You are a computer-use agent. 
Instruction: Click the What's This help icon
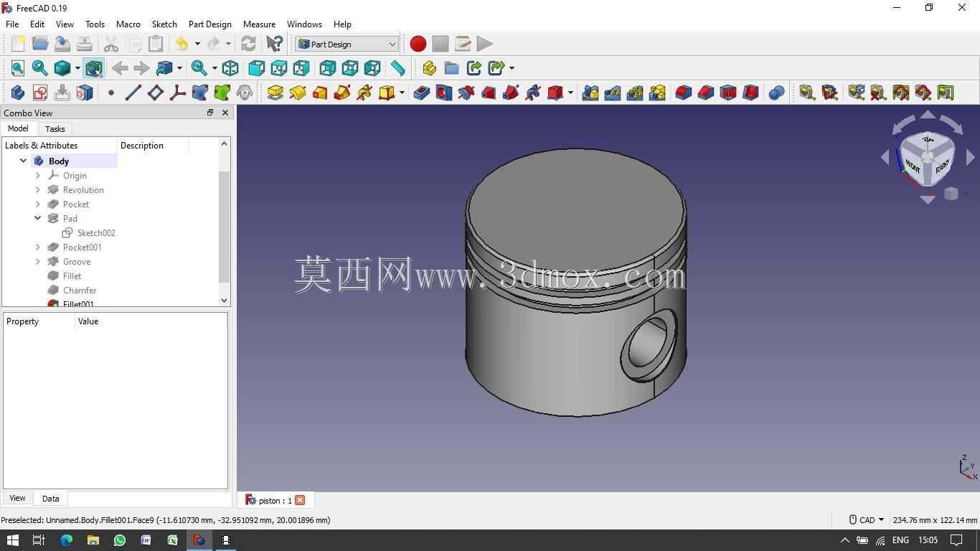(x=274, y=44)
